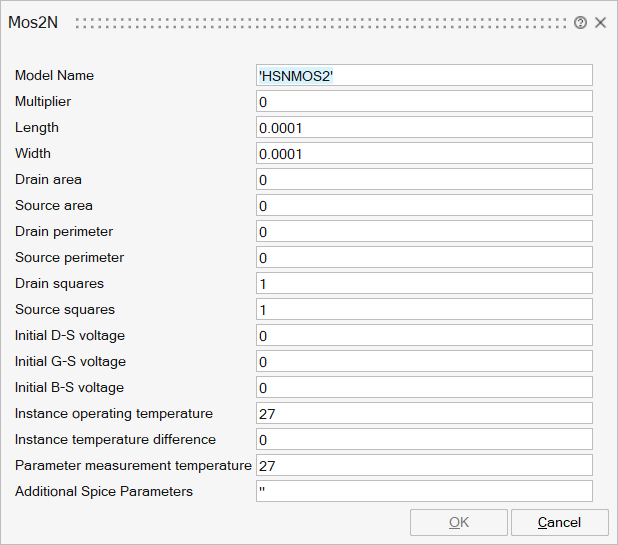Edit the Parameter measurement temperature field
Image resolution: width=618 pixels, height=545 pixels.
pos(424,465)
